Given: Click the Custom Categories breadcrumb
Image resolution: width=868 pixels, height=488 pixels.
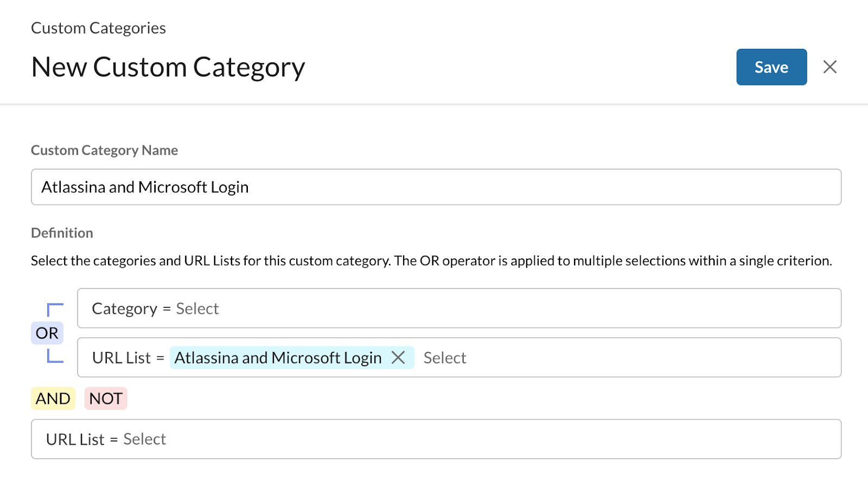Looking at the screenshot, I should [98, 28].
